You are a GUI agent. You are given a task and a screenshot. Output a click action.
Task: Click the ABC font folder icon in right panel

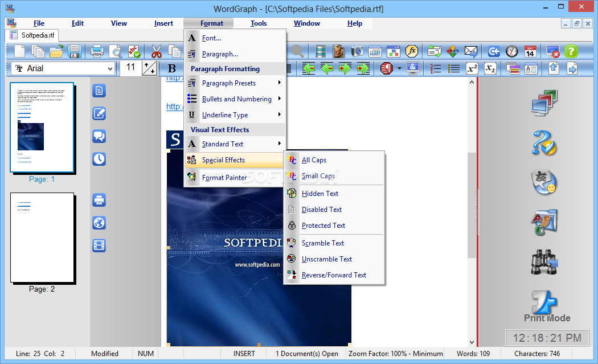click(544, 222)
